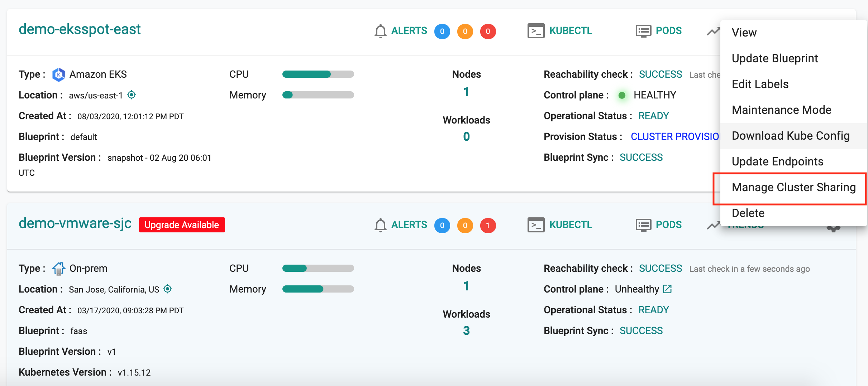This screenshot has width=868, height=386.
Task: Click Operational Status READY for demo-vmware-sjc
Action: 654,310
